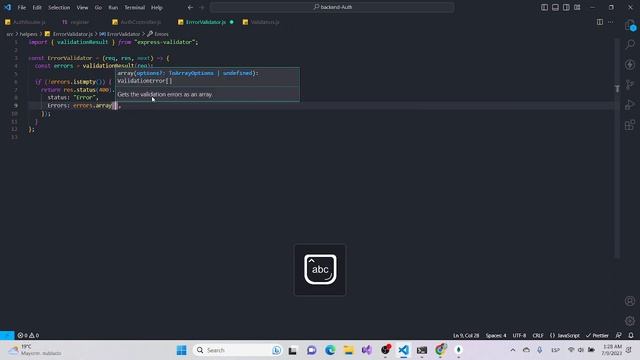Toggle the secondary side bar layout icon
This screenshot has width=640, height=360.
coord(566,7)
